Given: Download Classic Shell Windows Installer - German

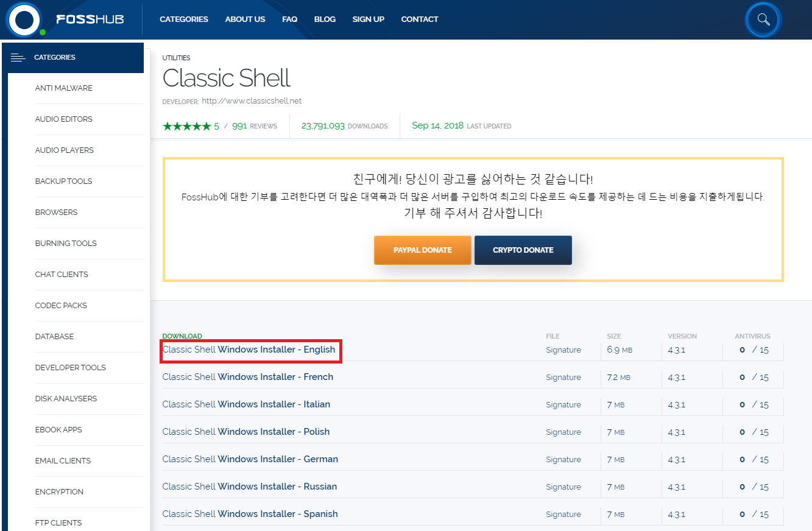Looking at the screenshot, I should (x=250, y=459).
